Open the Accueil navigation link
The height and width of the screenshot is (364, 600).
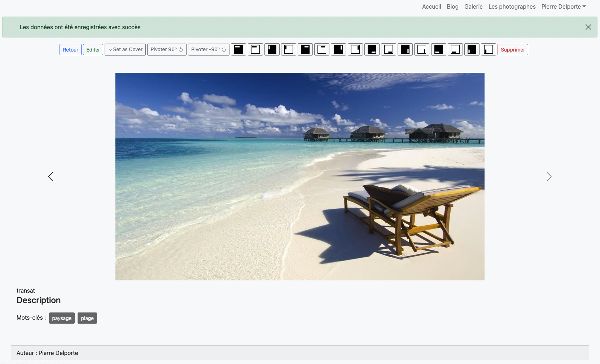click(432, 6)
